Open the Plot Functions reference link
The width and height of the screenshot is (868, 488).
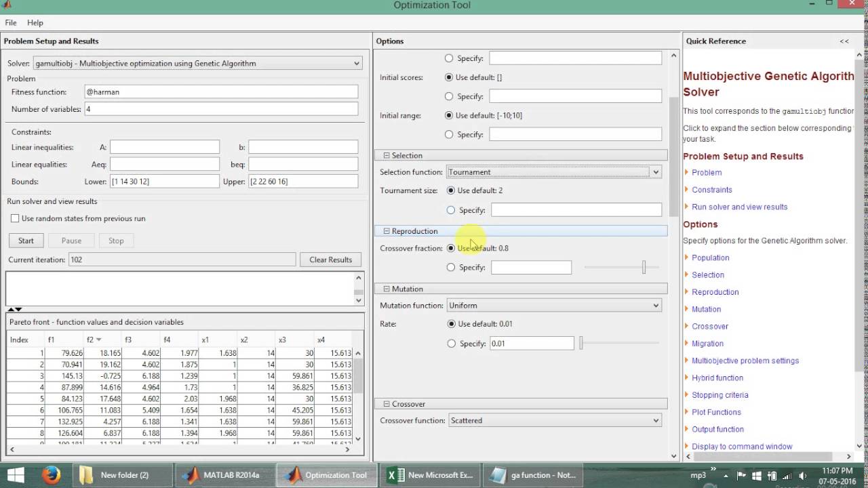716,412
